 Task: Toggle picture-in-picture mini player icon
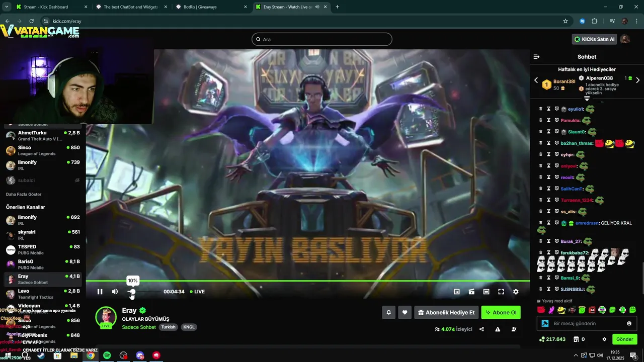[457, 292]
